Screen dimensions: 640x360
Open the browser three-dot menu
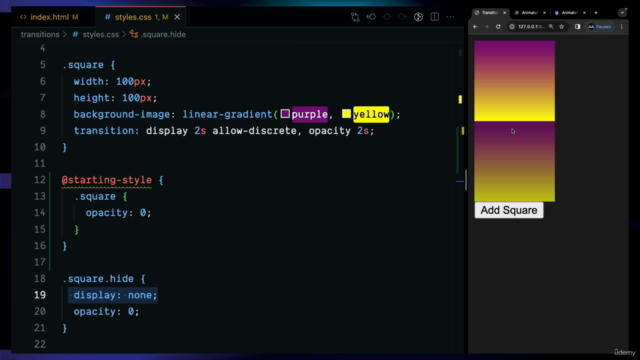click(622, 27)
